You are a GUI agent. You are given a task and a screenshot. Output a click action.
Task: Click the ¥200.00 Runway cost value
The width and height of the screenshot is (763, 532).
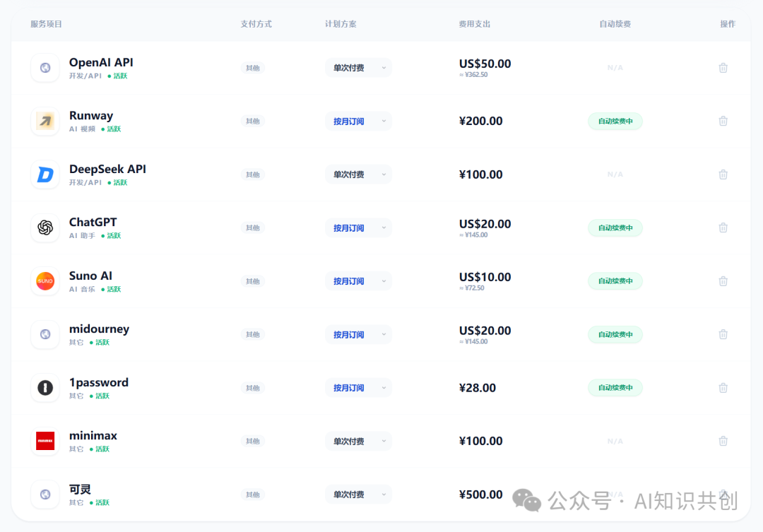click(x=481, y=121)
